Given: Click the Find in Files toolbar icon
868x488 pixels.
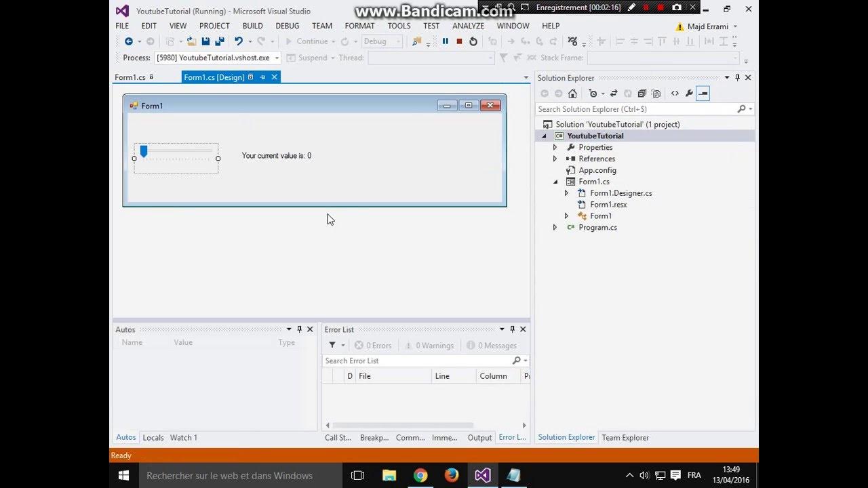Looking at the screenshot, I should (417, 41).
